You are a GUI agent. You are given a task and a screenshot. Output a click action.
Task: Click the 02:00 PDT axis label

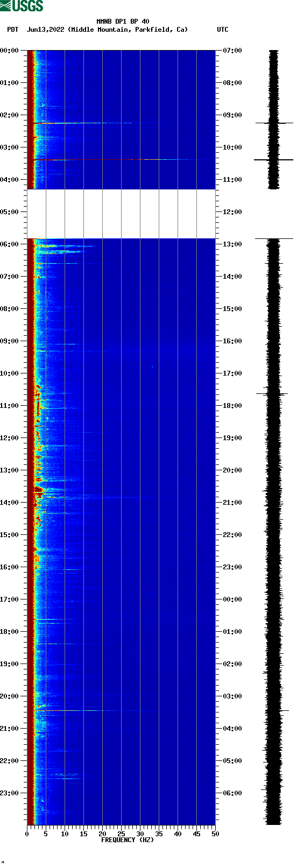[10, 115]
